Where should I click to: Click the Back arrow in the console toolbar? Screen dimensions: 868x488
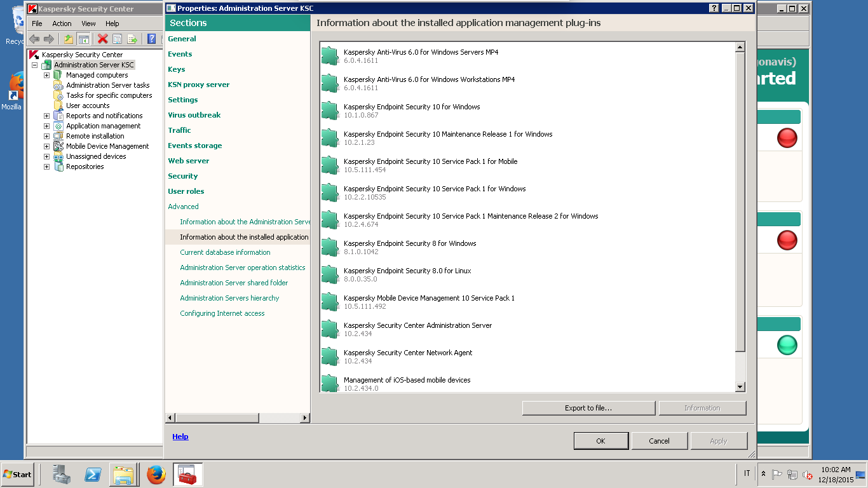click(x=34, y=39)
